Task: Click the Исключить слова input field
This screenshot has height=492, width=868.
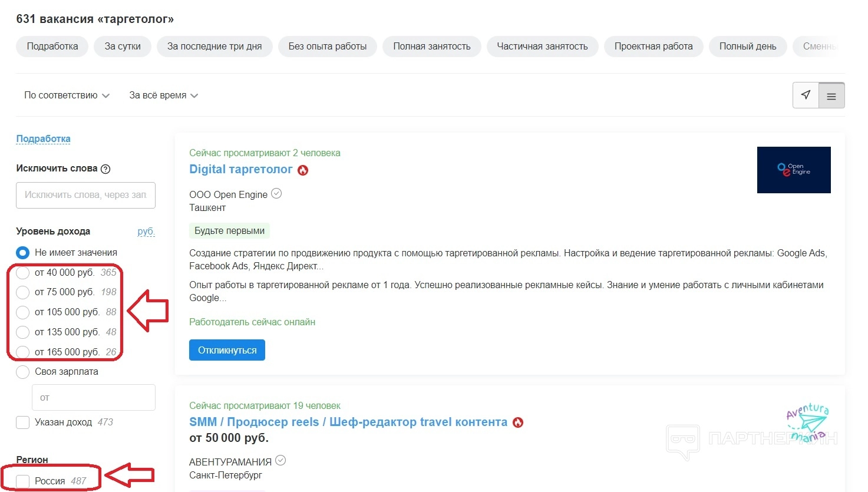Action: [x=85, y=195]
